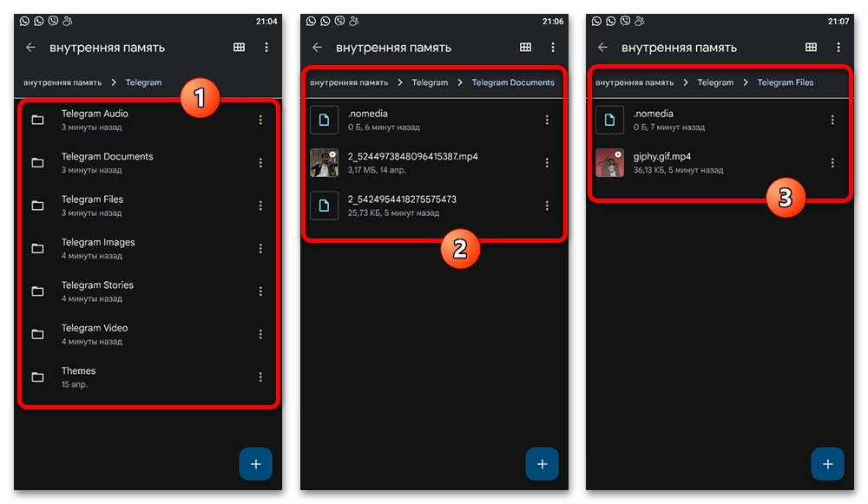Viewport: 868px width, 504px height.
Task: Open the Telegram Files folder
Action: coord(148,206)
